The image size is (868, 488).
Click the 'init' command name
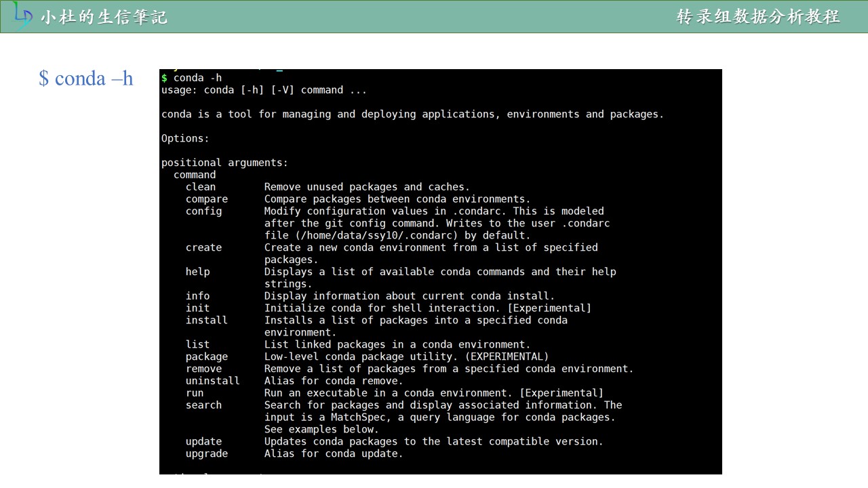[197, 308]
